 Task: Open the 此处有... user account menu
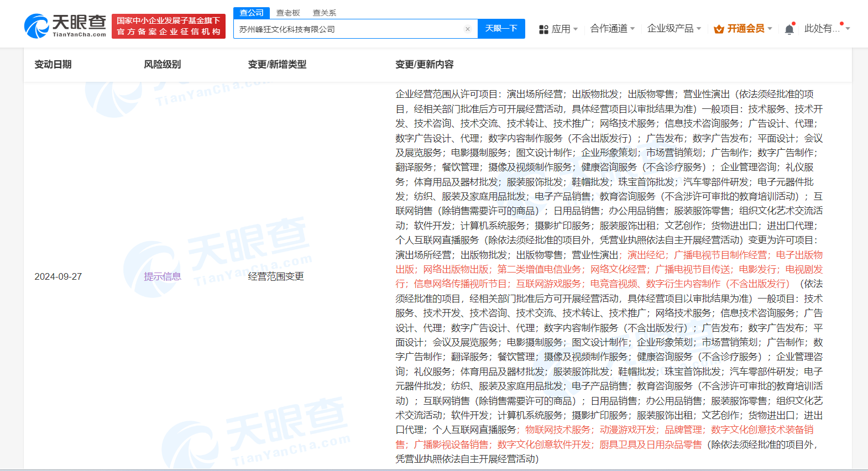click(827, 28)
